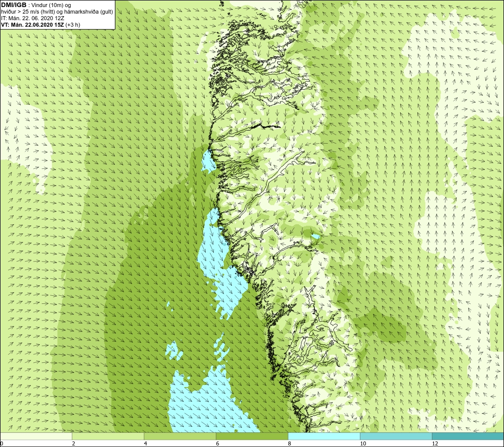Click the scale label '6'

point(218,443)
